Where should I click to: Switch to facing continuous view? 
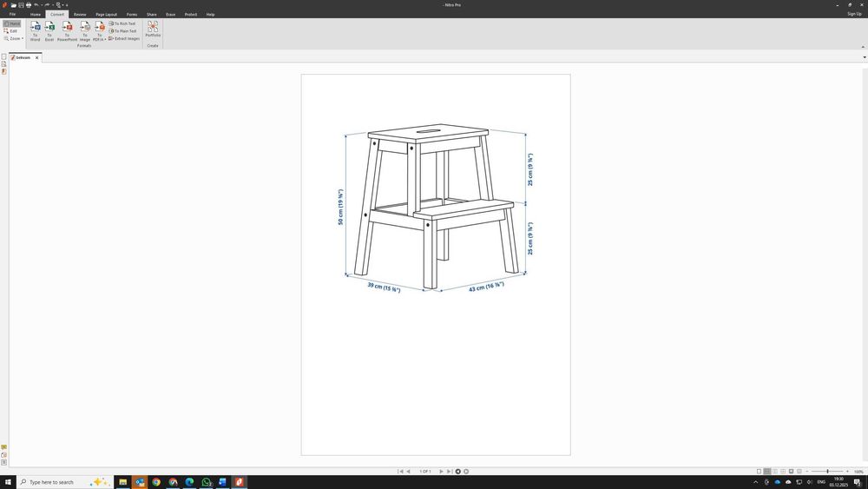click(783, 472)
